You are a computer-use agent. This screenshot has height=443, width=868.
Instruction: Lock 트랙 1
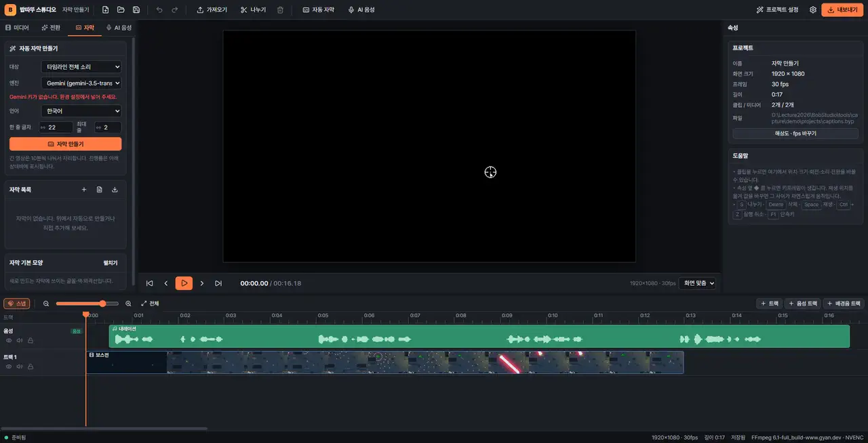(31, 366)
